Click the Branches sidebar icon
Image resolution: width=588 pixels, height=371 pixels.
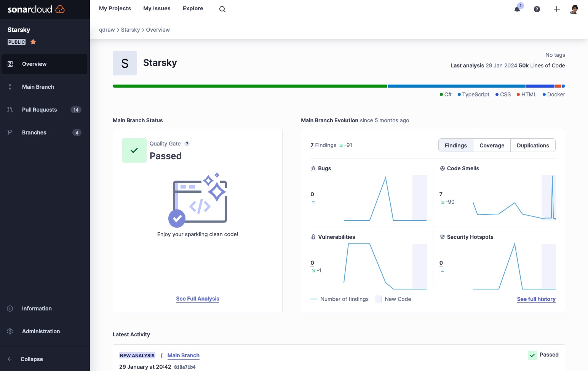[10, 133]
